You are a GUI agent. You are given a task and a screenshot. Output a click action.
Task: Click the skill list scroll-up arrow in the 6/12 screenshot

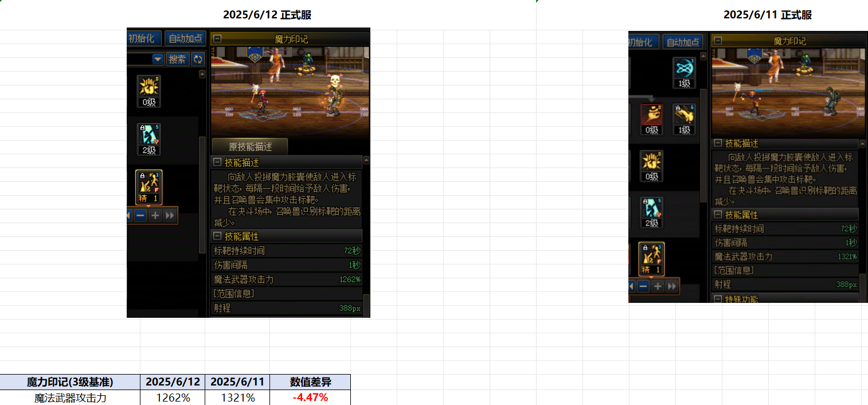(x=202, y=74)
